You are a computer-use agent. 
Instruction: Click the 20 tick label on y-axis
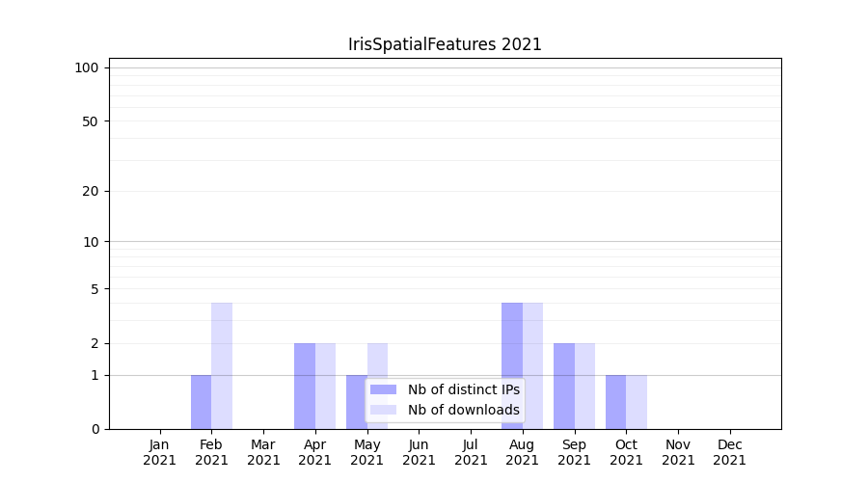coord(91,191)
